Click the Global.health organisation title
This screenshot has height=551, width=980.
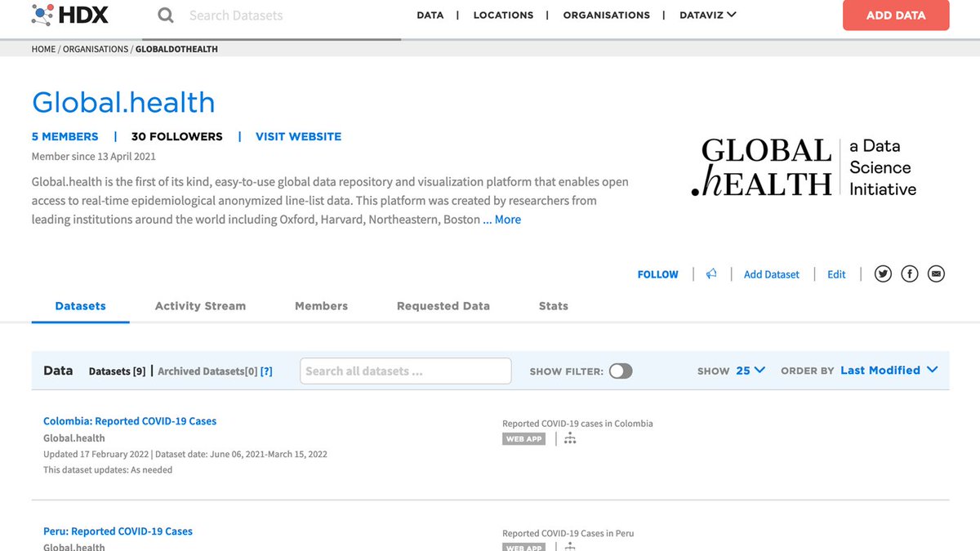pos(123,102)
